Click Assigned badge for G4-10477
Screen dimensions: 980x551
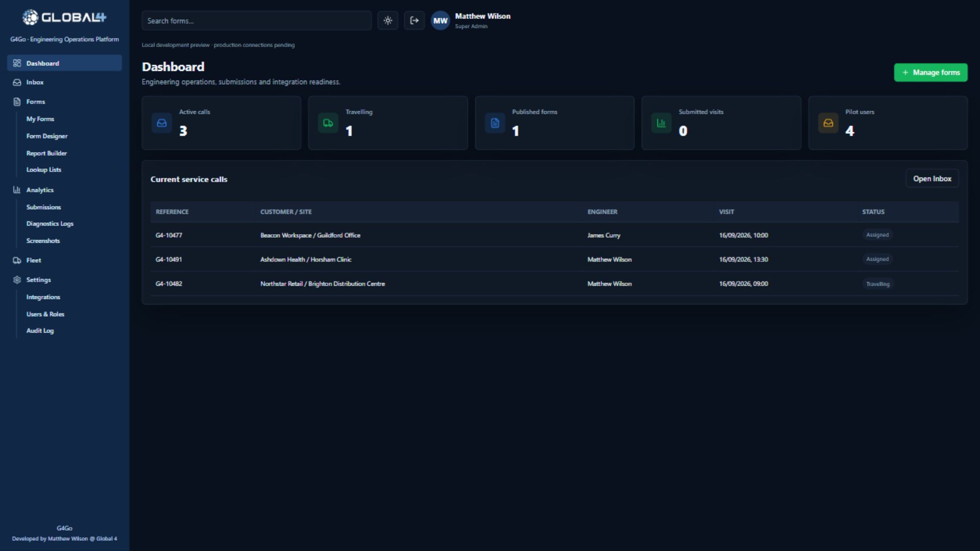[x=877, y=235]
